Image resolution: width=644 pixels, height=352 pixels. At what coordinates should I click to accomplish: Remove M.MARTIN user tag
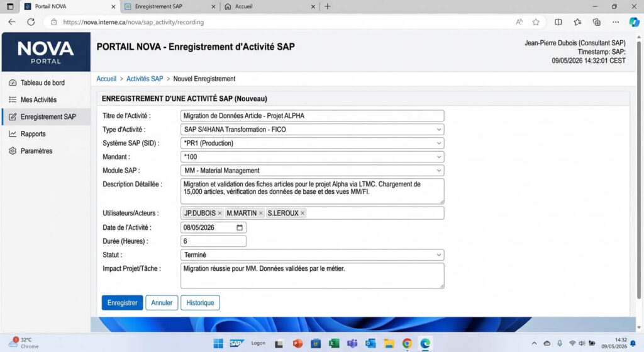(x=261, y=213)
